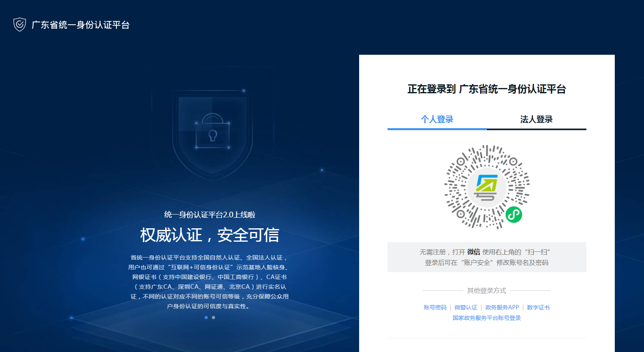Click the WeChat mini-program QR code

pyautogui.click(x=487, y=187)
